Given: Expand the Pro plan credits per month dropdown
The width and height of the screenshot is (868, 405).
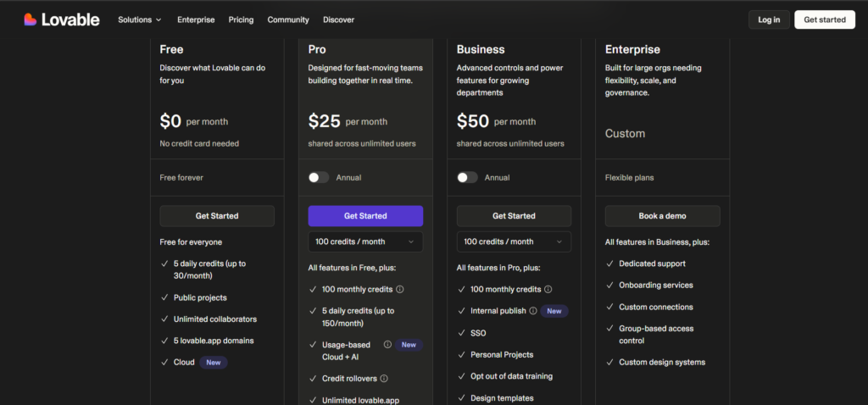Looking at the screenshot, I should [x=365, y=241].
